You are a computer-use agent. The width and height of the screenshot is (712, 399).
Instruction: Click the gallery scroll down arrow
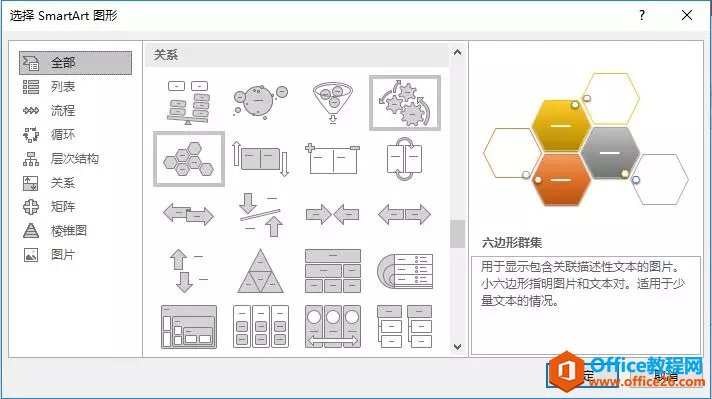[x=457, y=347]
